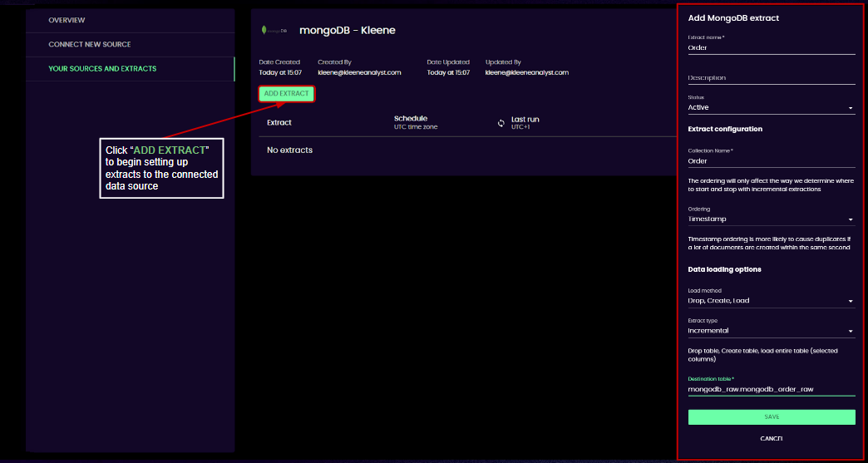
Task: Click the 'No extracts' text
Action: 289,150
